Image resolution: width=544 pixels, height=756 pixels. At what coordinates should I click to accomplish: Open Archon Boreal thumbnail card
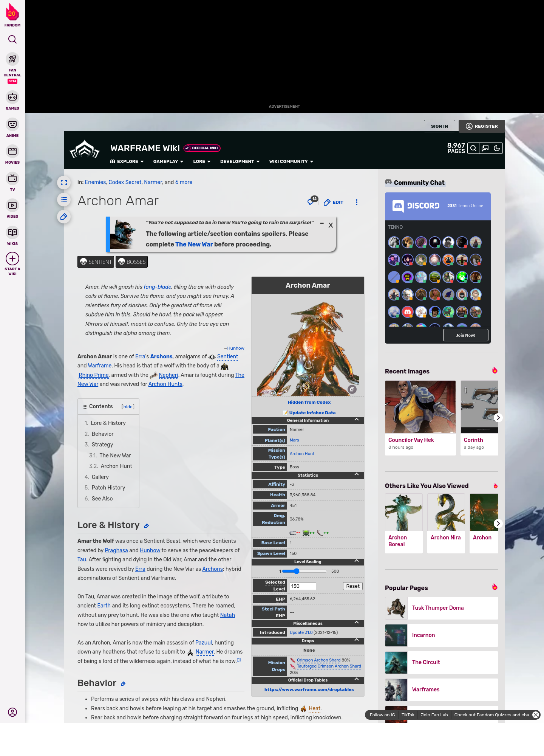[404, 524]
